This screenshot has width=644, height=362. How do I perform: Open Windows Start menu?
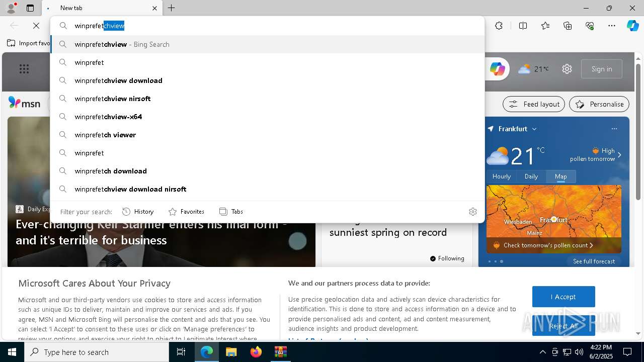click(x=12, y=352)
